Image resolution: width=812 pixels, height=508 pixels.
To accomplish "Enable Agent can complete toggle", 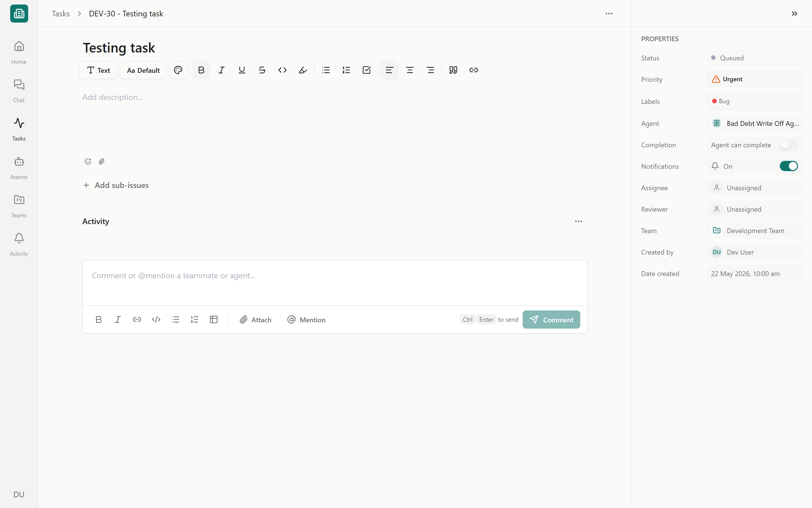I will 789,145.
